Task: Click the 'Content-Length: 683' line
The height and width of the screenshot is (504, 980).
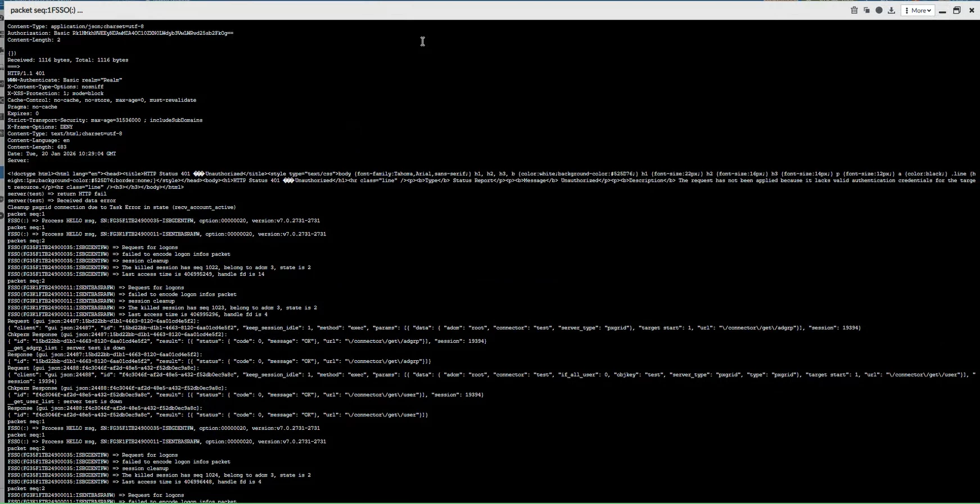Action: tap(37, 147)
